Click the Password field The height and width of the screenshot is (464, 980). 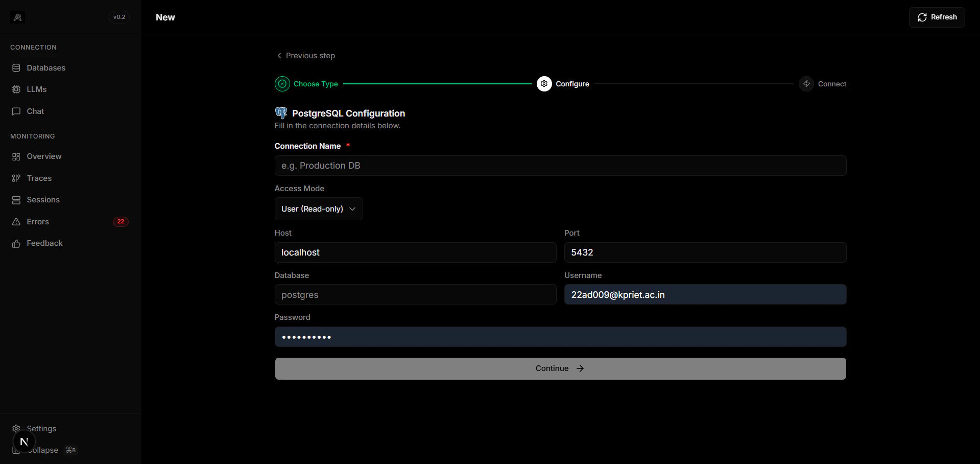560,337
